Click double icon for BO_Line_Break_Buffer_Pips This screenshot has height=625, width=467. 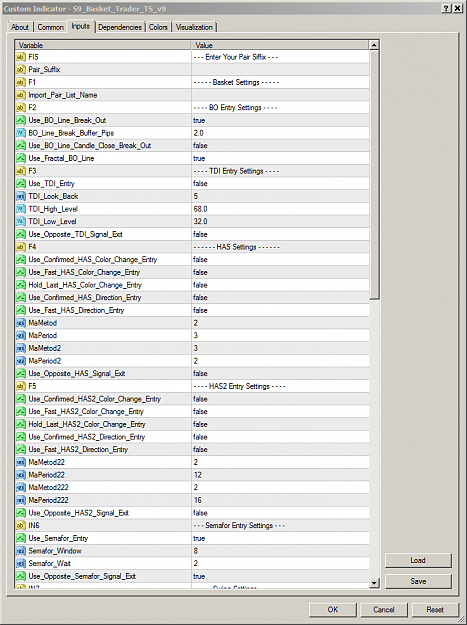coord(21,133)
